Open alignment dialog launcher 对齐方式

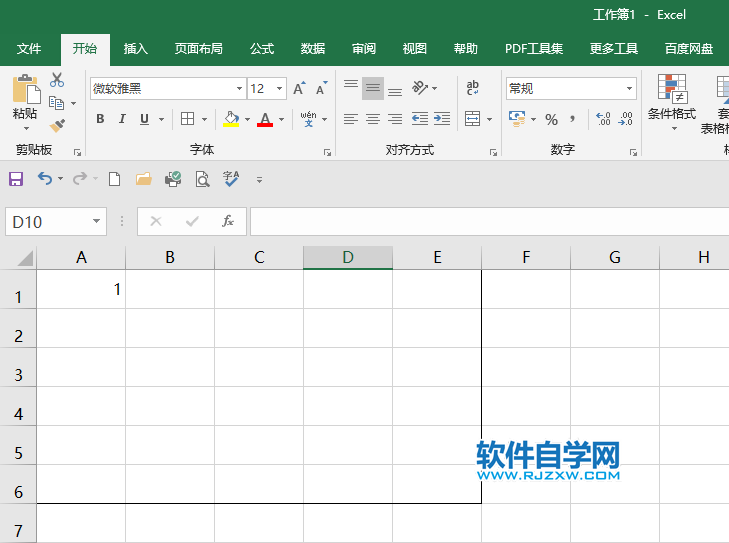(x=493, y=152)
